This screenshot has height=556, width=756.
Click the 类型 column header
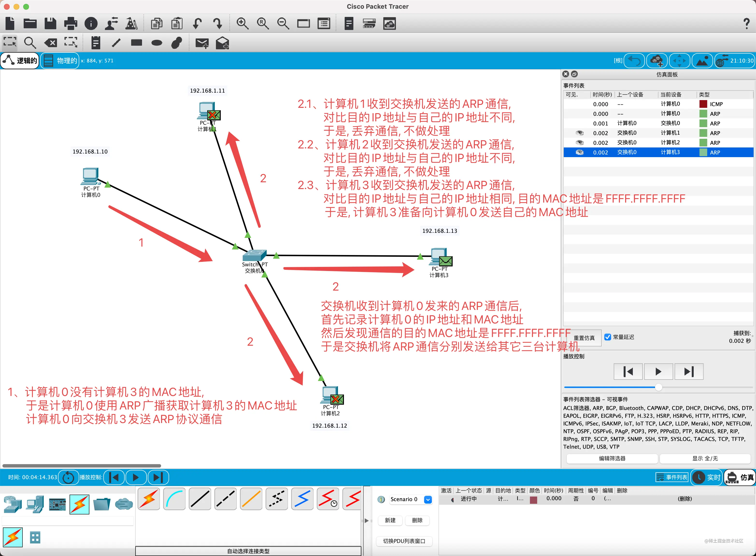pos(704,95)
